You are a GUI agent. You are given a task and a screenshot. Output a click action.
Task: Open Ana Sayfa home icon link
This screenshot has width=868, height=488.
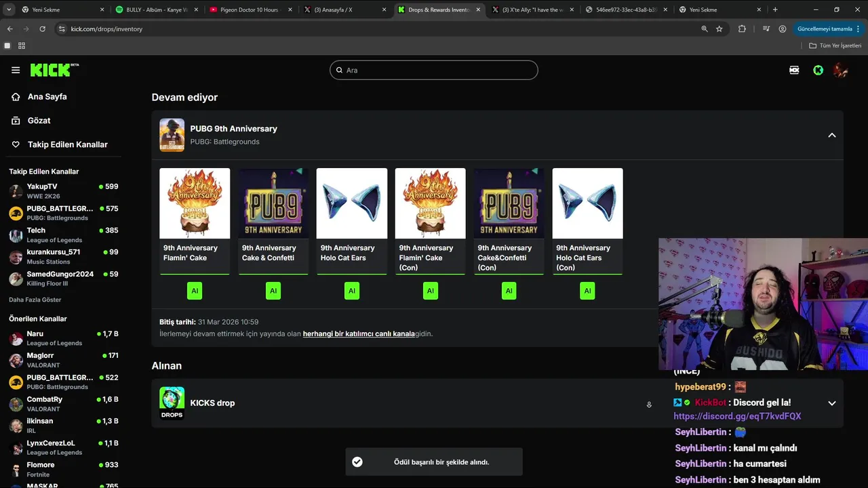[x=16, y=97]
